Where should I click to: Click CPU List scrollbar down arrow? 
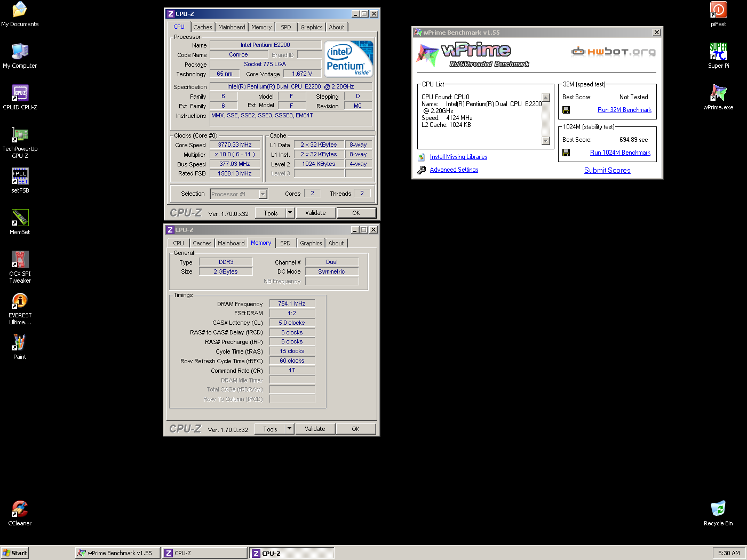pyautogui.click(x=546, y=141)
